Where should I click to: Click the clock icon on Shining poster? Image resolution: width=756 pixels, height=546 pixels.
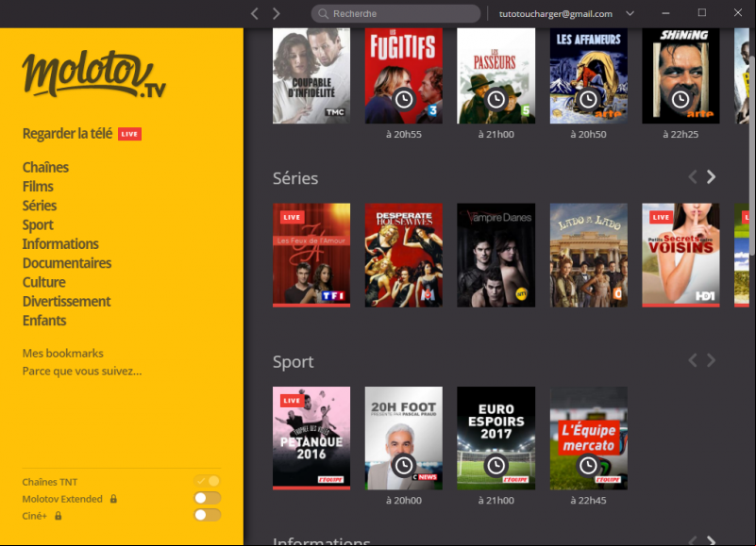(x=680, y=99)
